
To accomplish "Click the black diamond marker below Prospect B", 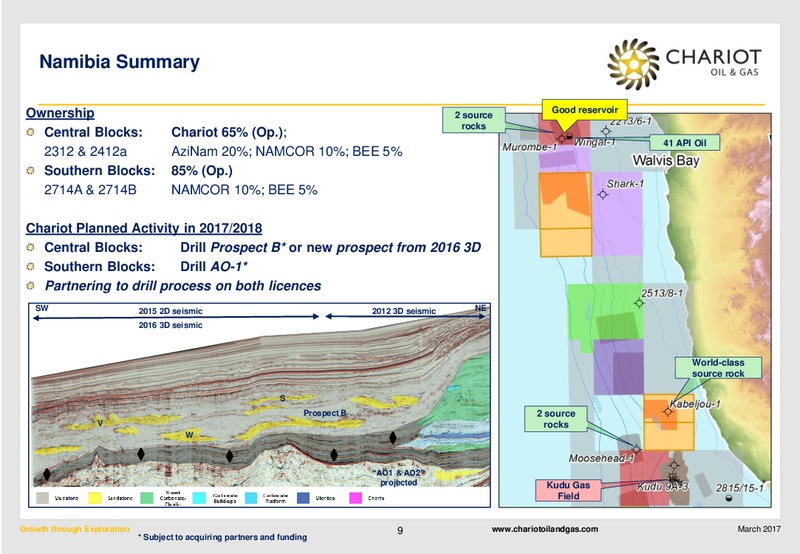I will coord(334,454).
